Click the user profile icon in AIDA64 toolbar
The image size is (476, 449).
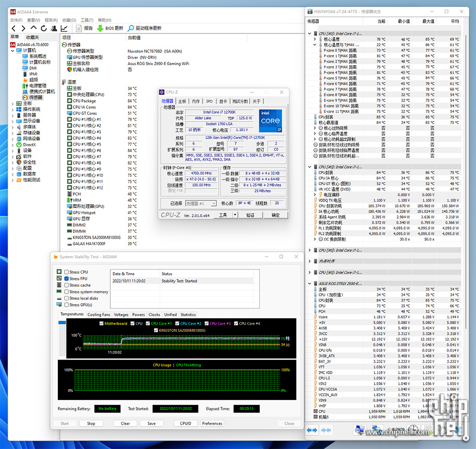[x=54, y=28]
